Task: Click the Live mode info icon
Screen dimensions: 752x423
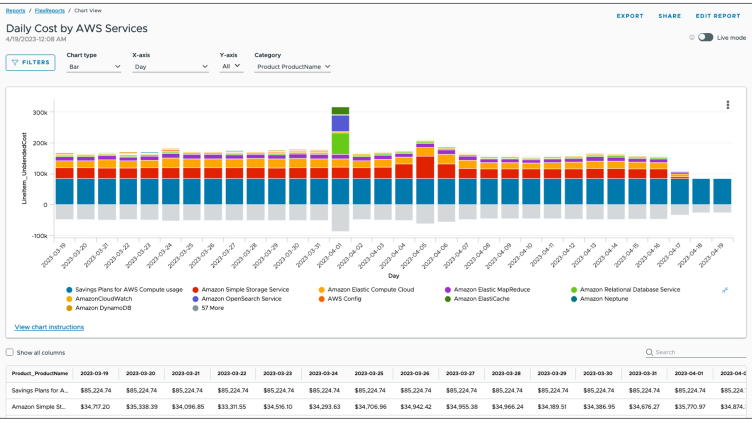Action: tap(692, 37)
